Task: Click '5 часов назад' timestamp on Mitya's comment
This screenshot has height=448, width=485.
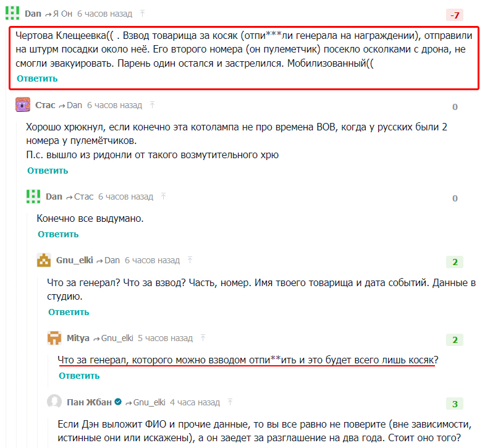Action: click(165, 338)
